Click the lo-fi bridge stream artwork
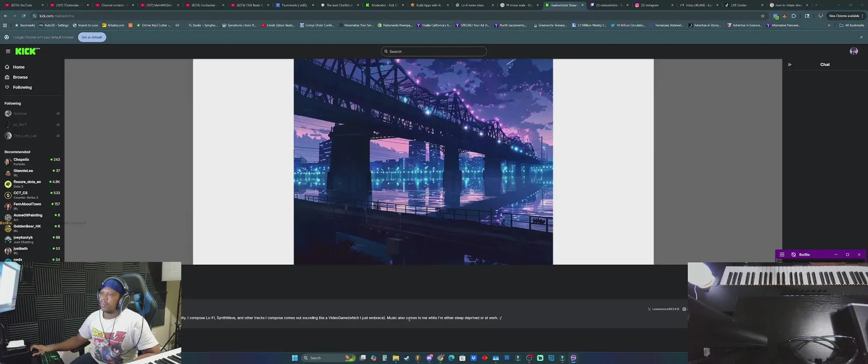868x364 pixels. coord(423,162)
